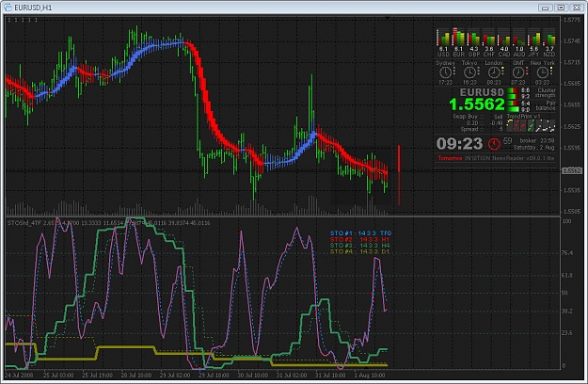Click the EUR currency strength meter
588x384 pixels.
coord(458,42)
